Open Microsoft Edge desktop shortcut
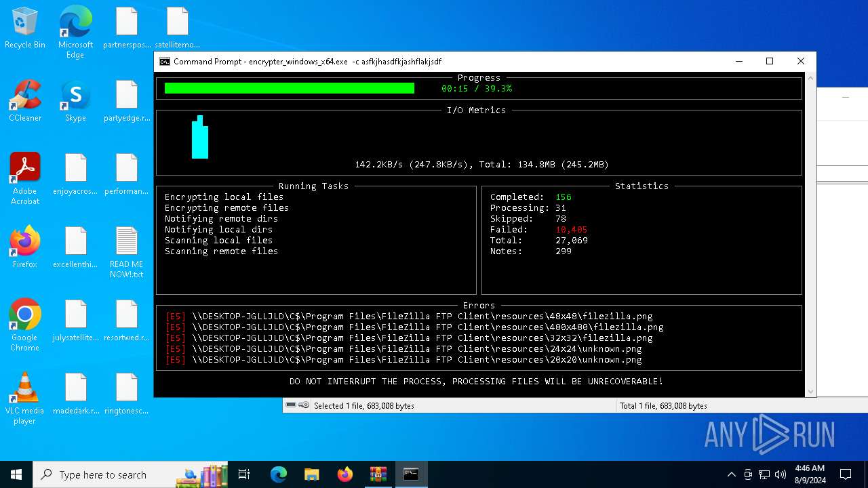 tap(75, 33)
